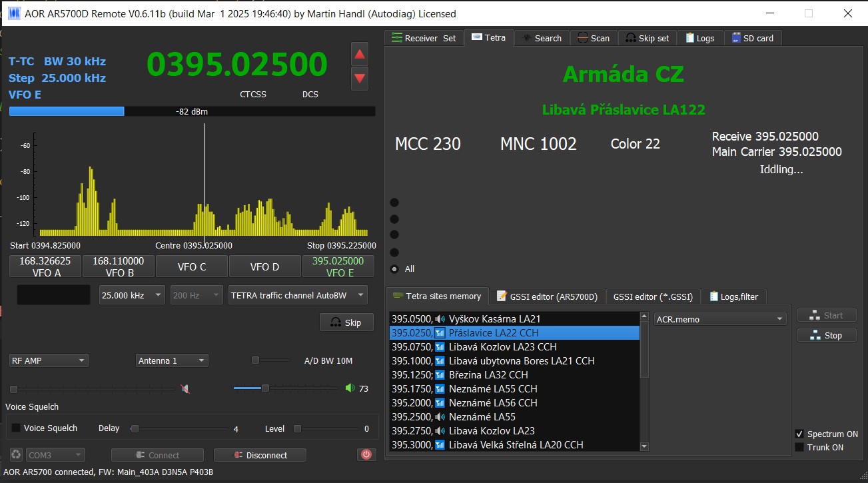Viewport: 868px width, 483px height.
Task: Open TETRA traffic channel AutoBW mode dropdown
Action: click(297, 294)
